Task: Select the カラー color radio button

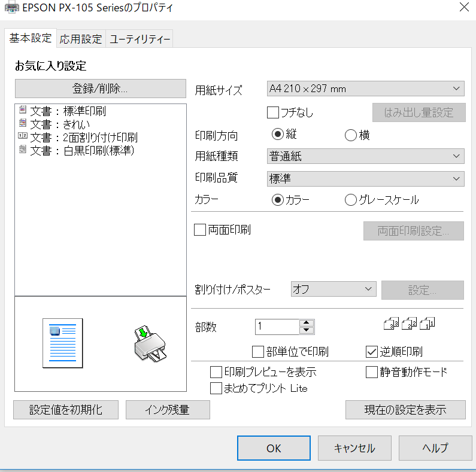Action: click(x=277, y=200)
